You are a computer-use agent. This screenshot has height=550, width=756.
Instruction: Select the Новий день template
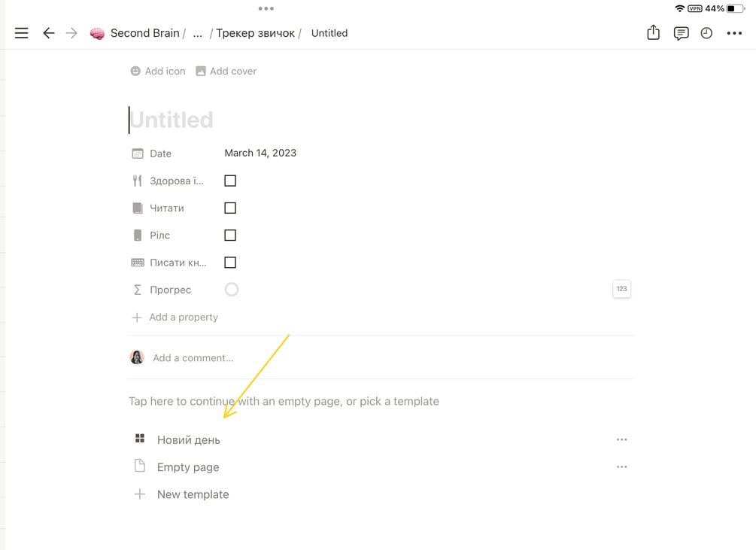(x=188, y=439)
